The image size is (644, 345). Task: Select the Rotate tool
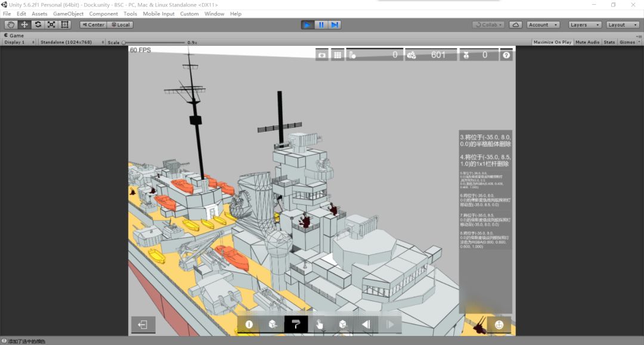[x=38, y=24]
